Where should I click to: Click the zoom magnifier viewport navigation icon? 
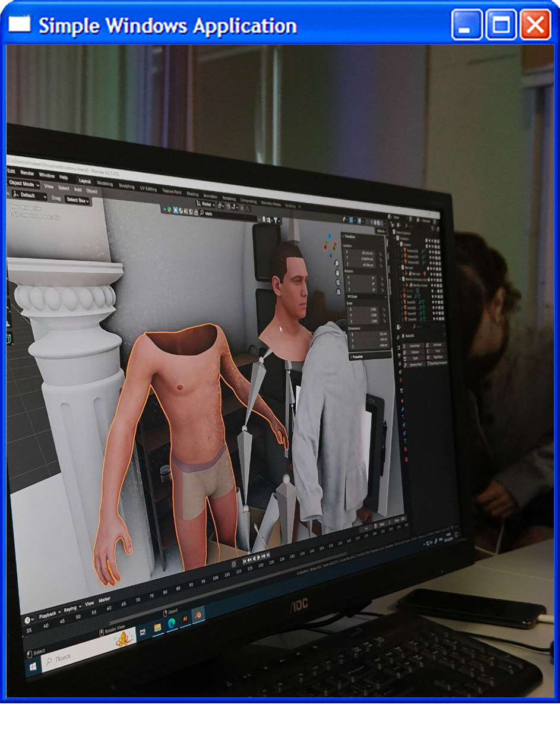click(337, 263)
